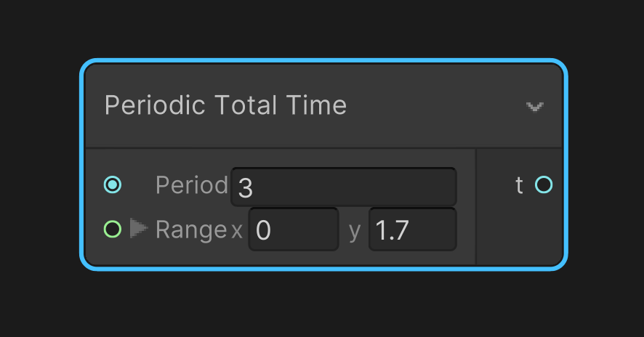Click the t output label

pyautogui.click(x=519, y=186)
